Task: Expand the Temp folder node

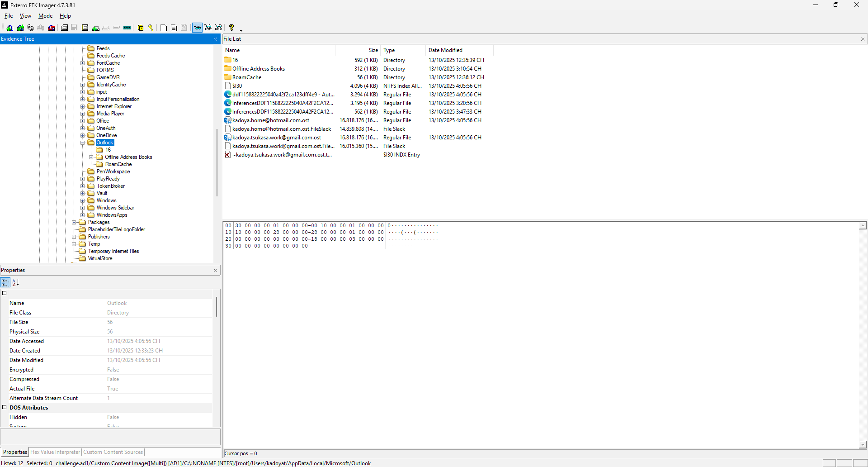Action: point(74,244)
